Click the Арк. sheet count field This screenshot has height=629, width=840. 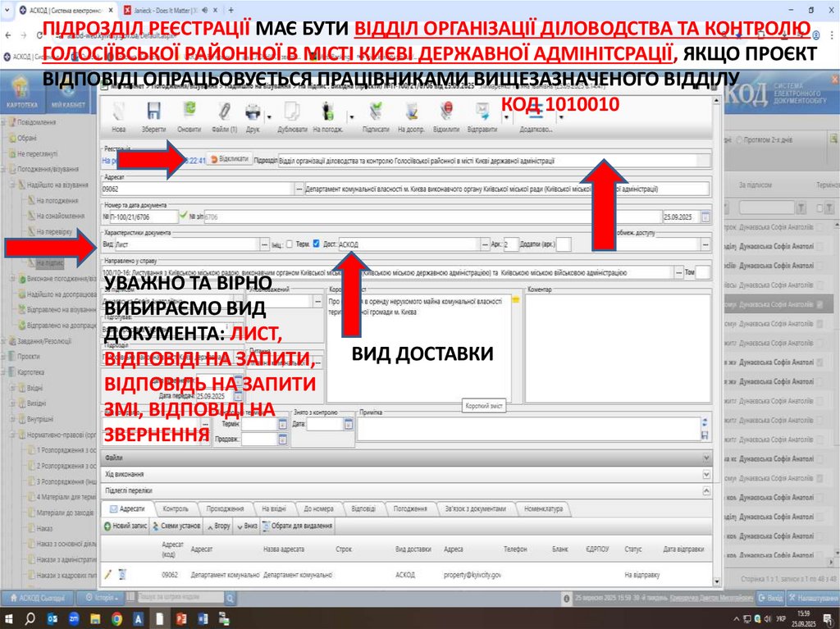tap(511, 244)
